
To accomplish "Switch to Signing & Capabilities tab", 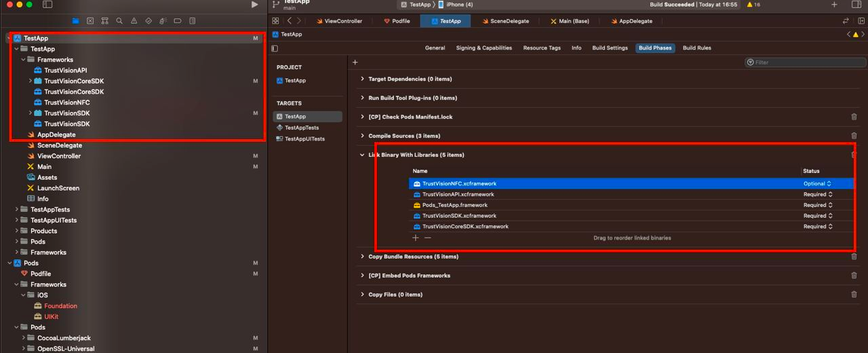I will [484, 48].
